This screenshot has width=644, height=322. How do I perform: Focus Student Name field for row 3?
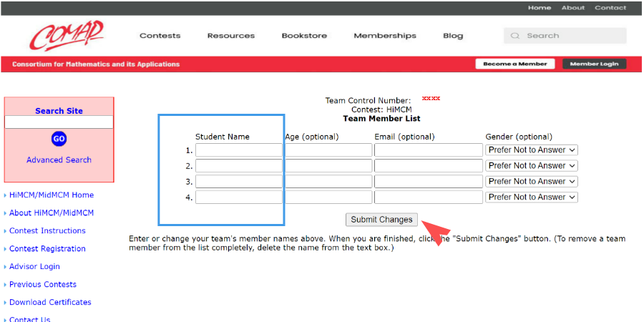click(238, 182)
